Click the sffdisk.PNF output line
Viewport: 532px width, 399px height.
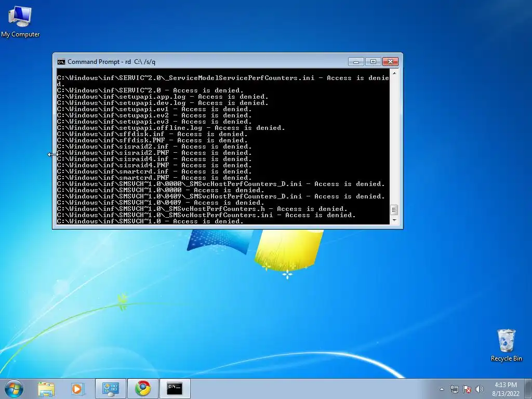click(152, 140)
